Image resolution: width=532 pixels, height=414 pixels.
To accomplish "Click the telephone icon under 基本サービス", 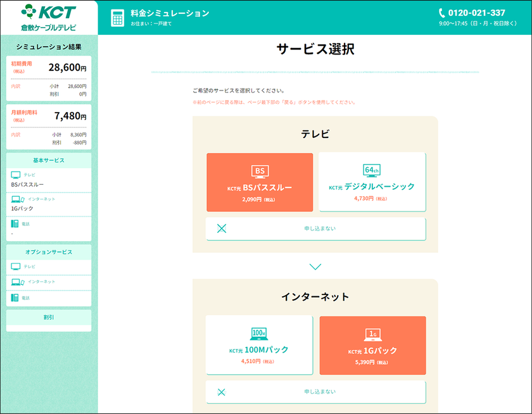I will [15, 223].
